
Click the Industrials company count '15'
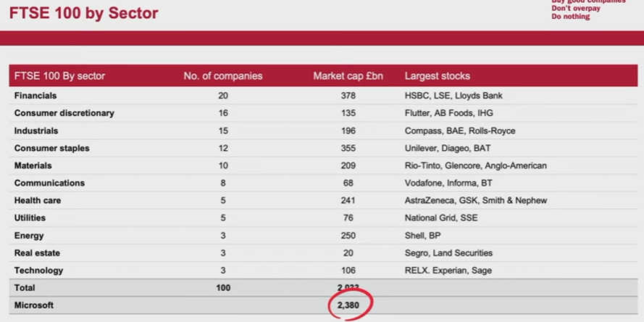pyautogui.click(x=223, y=131)
